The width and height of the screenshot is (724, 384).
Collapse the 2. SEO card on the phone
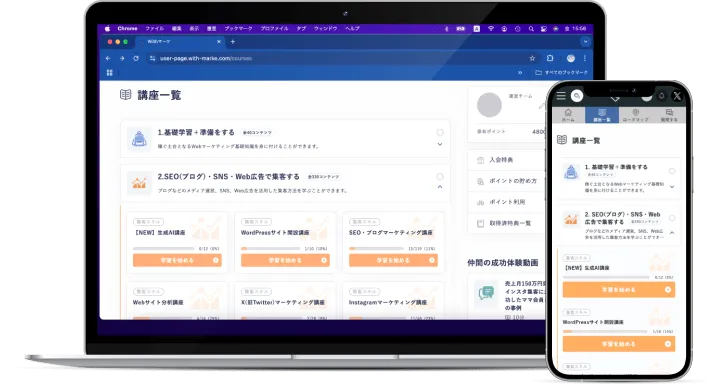click(672, 233)
